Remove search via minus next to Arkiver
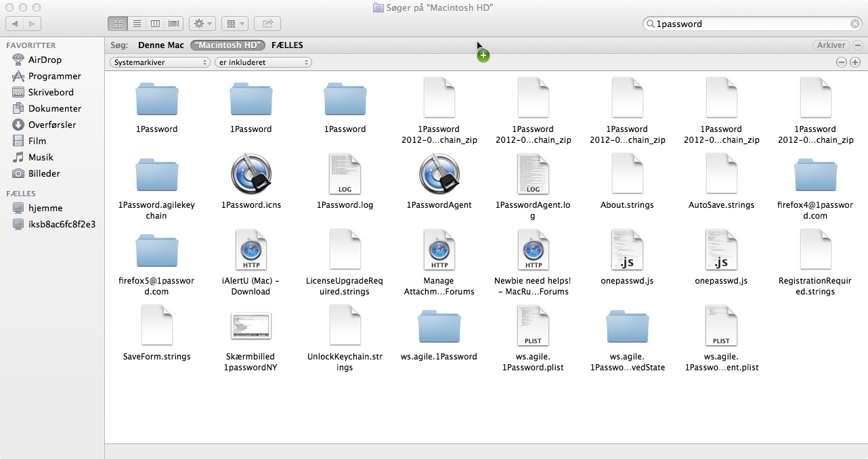Screen dimensions: 868x459 click(x=857, y=45)
